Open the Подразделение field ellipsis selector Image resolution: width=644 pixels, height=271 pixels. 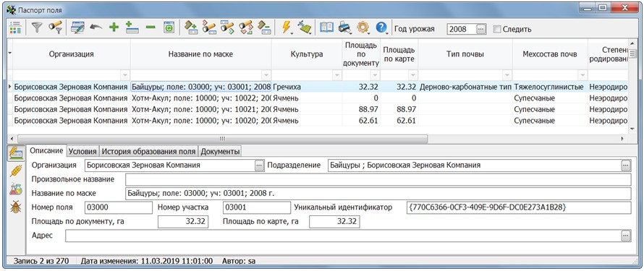(625, 165)
